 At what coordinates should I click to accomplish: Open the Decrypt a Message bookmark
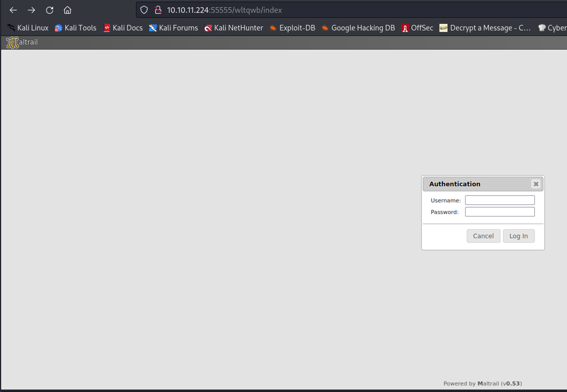[x=485, y=28]
